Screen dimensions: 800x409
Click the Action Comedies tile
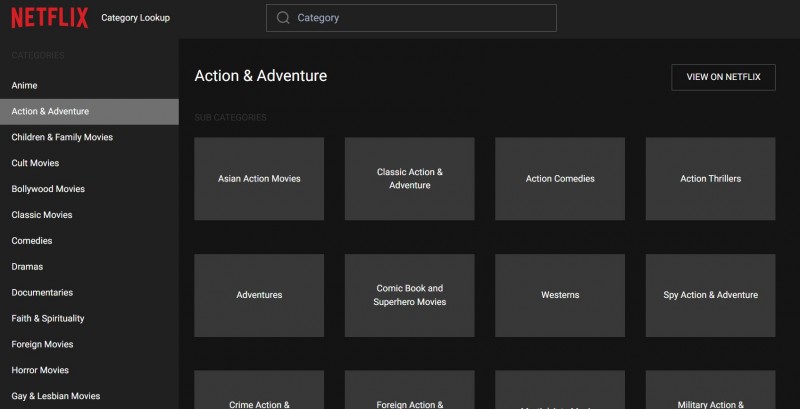[560, 179]
